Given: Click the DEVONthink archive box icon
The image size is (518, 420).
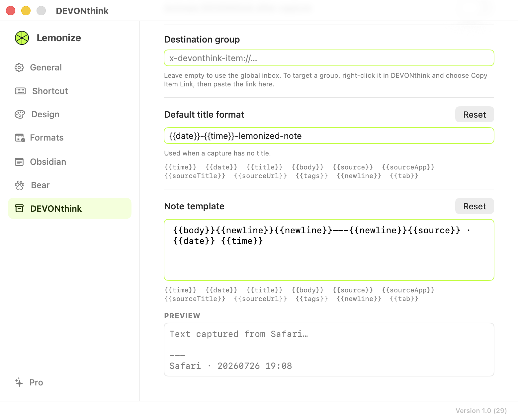Looking at the screenshot, I should (19, 208).
